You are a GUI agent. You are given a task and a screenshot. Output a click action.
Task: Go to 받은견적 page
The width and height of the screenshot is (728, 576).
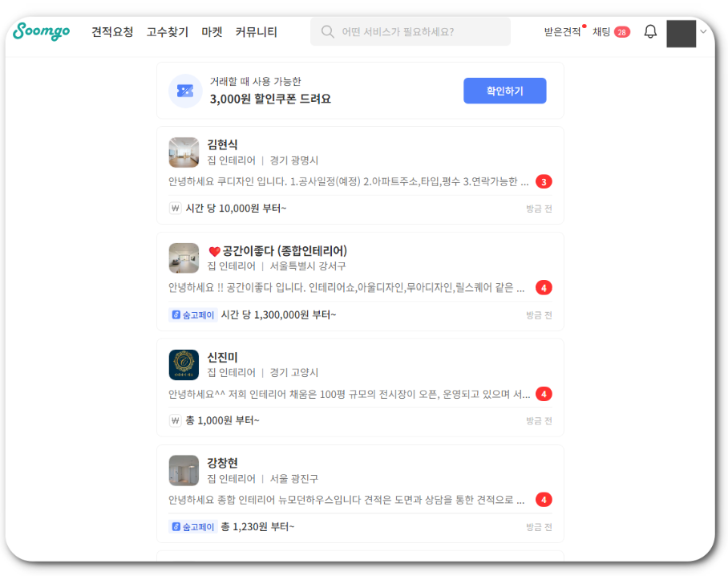[x=562, y=31]
